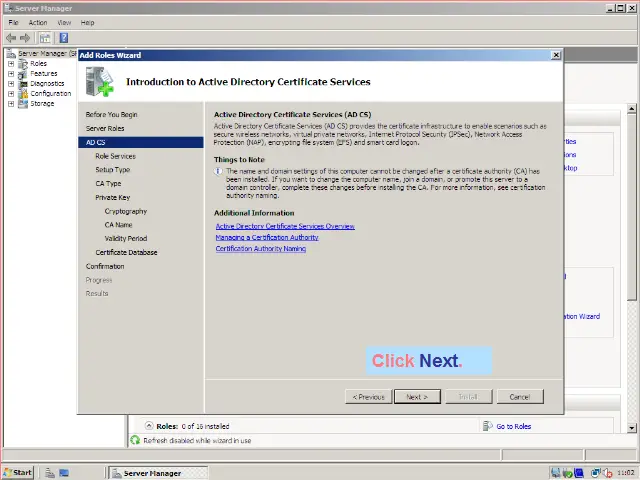Collapse the Roles summary section chevron

point(149,426)
